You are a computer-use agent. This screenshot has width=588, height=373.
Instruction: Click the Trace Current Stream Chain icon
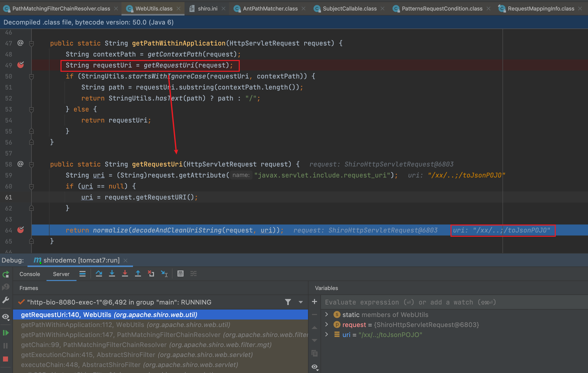(193, 274)
